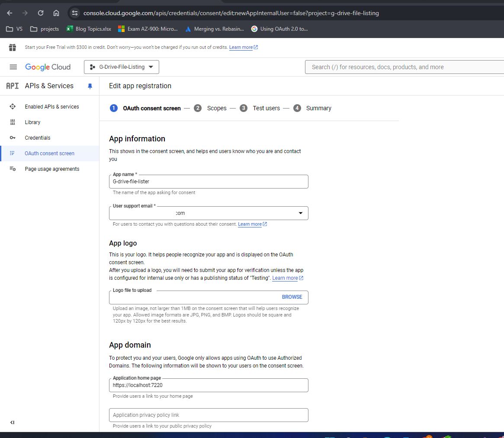Open the G-Drive-File-Listing project selector
The width and height of the screenshot is (504, 438).
point(121,67)
